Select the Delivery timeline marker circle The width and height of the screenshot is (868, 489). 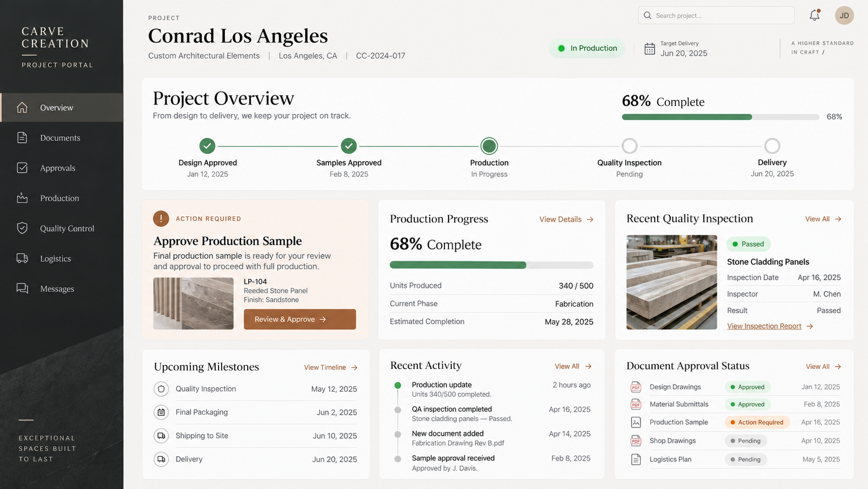772,146
